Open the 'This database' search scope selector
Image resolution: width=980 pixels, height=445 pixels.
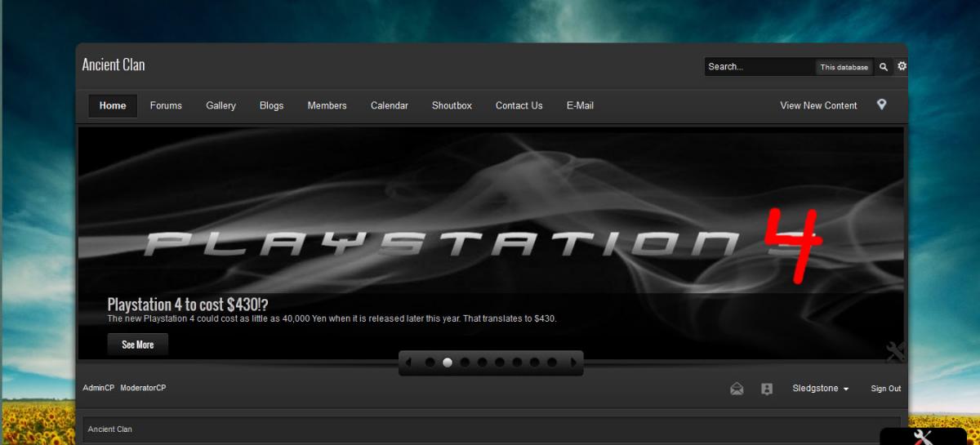tap(844, 67)
